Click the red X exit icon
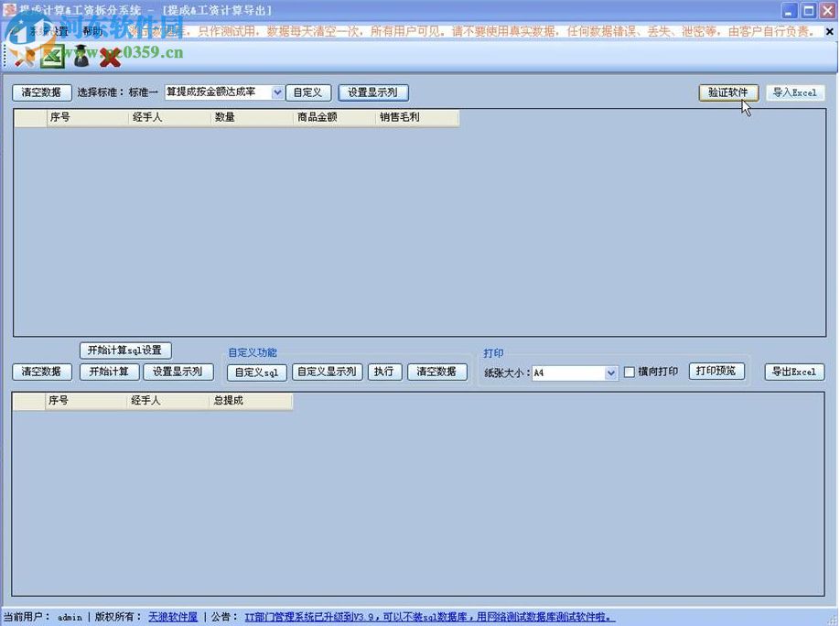Viewport: 840px width, 626px height. [x=109, y=56]
